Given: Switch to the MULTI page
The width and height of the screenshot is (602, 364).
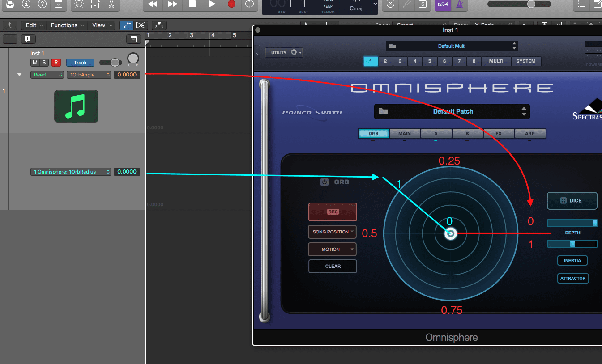Looking at the screenshot, I should 496,61.
